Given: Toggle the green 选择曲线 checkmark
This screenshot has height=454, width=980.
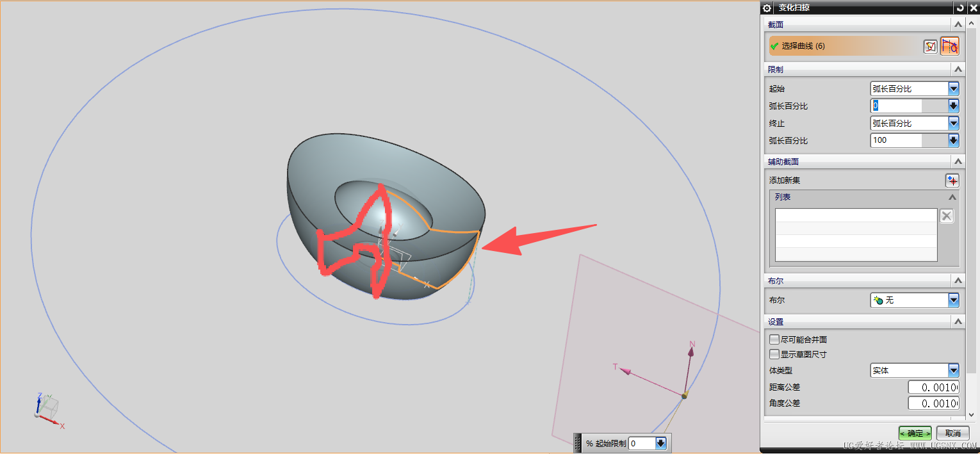Looking at the screenshot, I should (x=774, y=45).
